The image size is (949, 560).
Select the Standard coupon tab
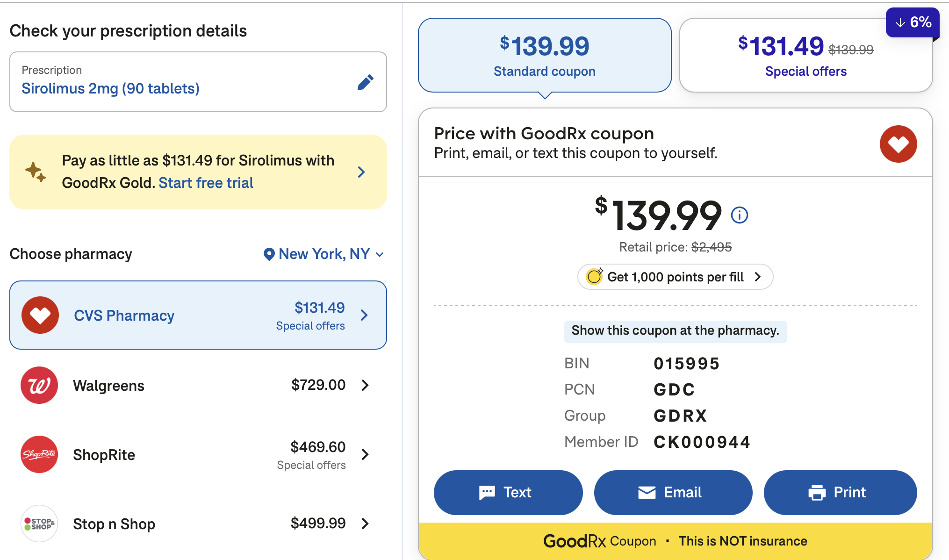click(544, 56)
